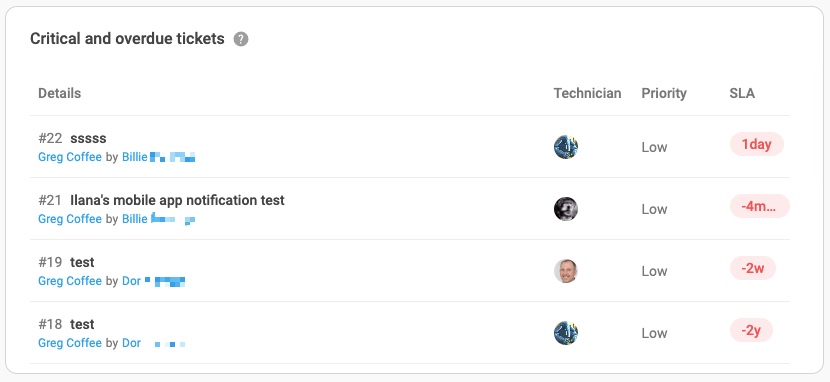Open Greg Coffee link under ticket #19
The width and height of the screenshot is (830, 382).
click(70, 281)
